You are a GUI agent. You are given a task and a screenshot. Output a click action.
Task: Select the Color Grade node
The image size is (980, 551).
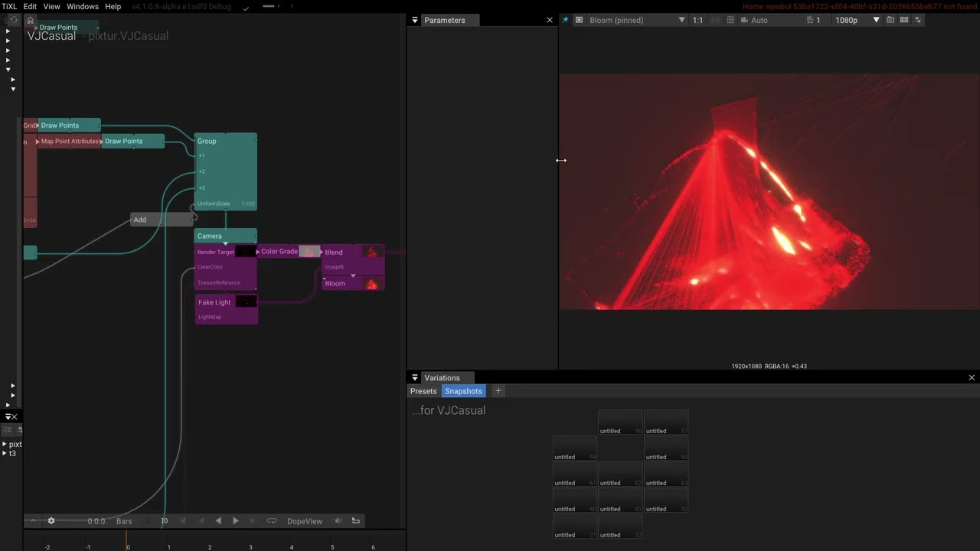click(289, 251)
